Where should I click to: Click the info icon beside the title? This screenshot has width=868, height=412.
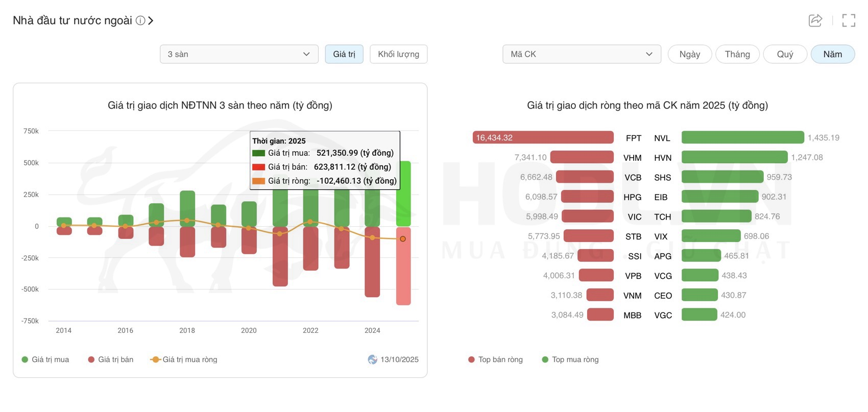[x=140, y=20]
